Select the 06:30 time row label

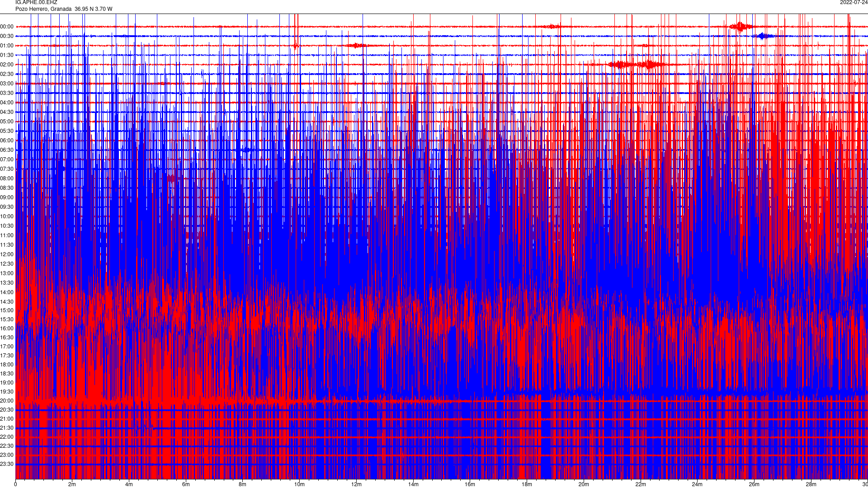point(7,150)
